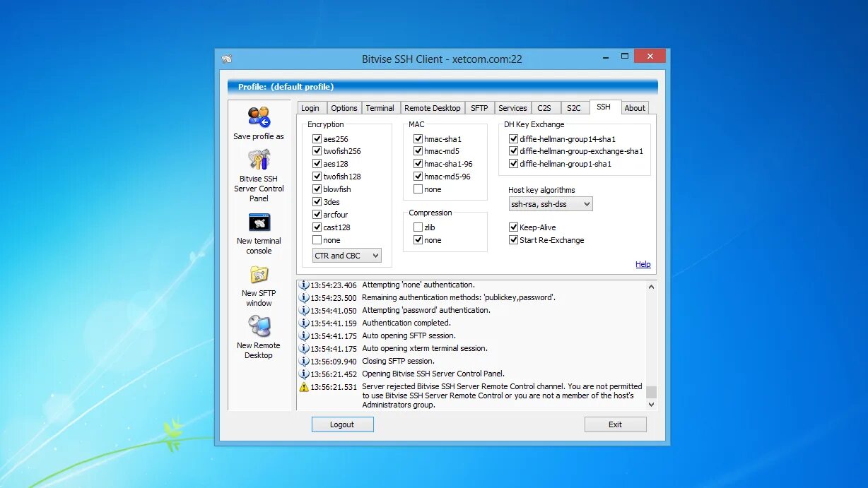Open Host key algorithms dropdown

click(551, 204)
